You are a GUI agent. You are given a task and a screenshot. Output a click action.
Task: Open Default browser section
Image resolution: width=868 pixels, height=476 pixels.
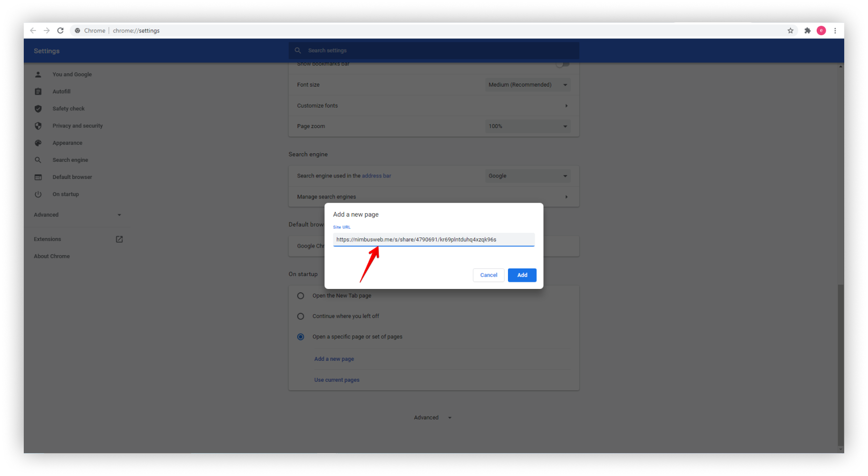tap(72, 177)
